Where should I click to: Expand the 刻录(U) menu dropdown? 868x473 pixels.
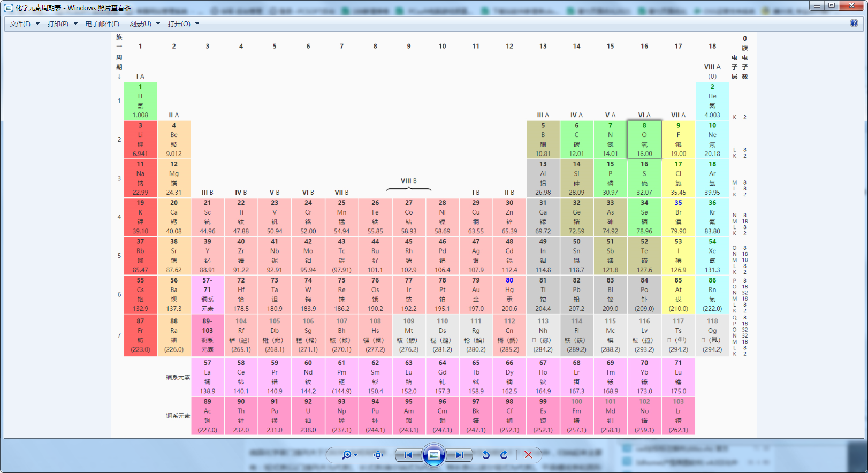[144, 24]
